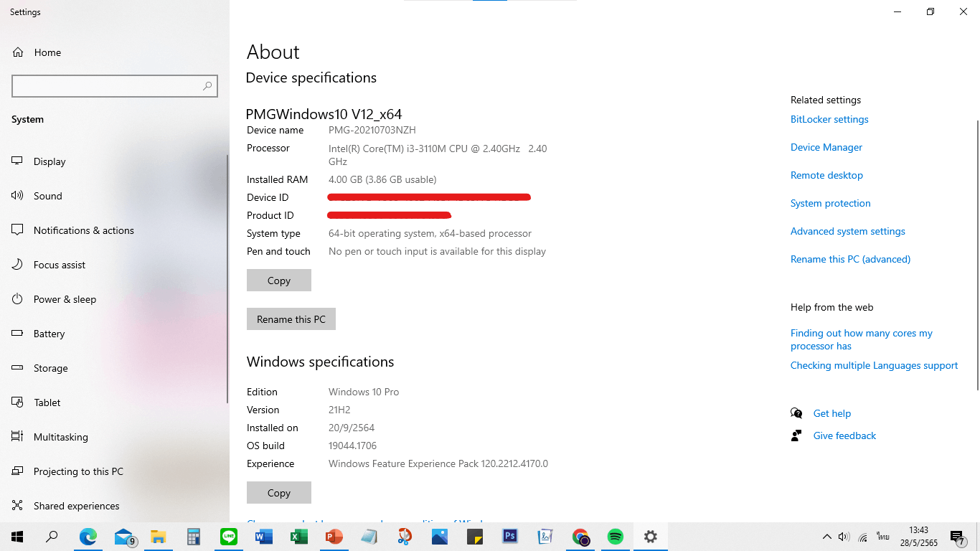The width and height of the screenshot is (980, 551).
Task: Click the Find a setting search box
Action: [x=115, y=86]
